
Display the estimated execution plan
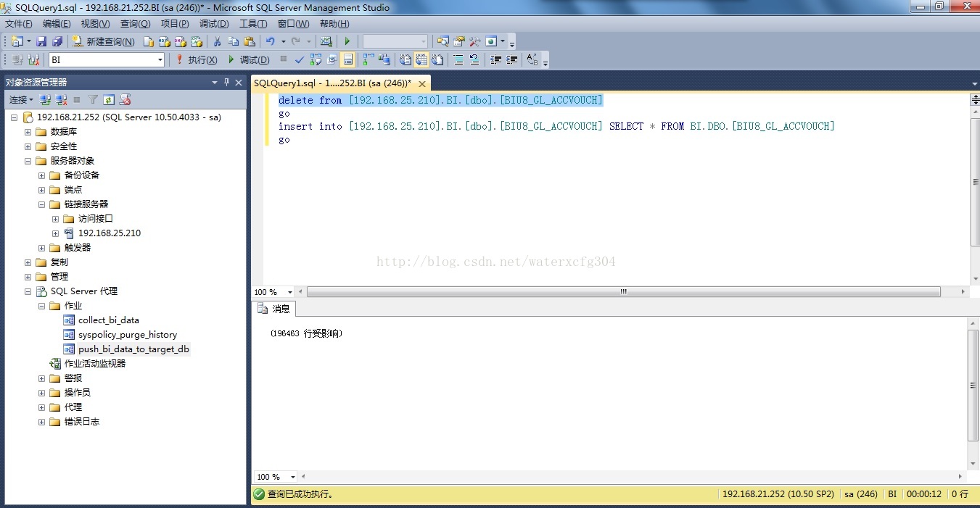click(x=316, y=59)
